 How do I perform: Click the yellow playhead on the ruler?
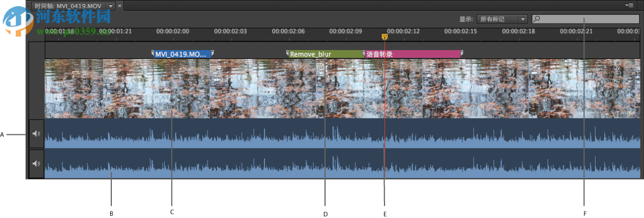(x=385, y=37)
